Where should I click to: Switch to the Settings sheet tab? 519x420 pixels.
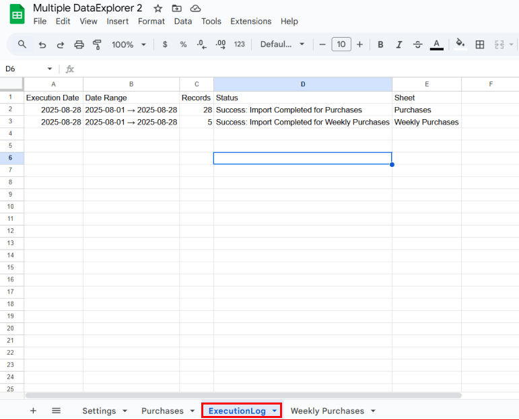99,411
